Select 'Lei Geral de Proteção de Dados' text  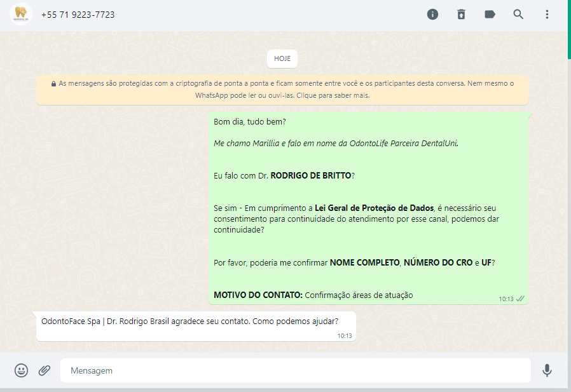[374, 208]
